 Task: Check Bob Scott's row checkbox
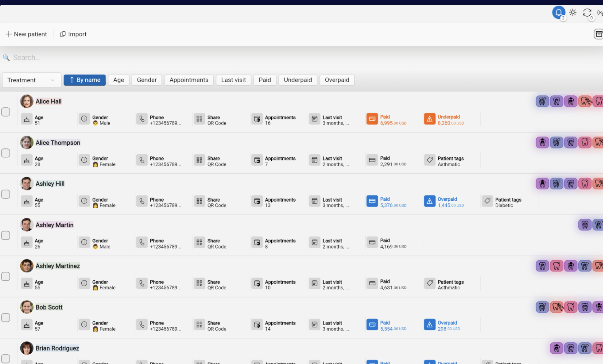pos(6,318)
